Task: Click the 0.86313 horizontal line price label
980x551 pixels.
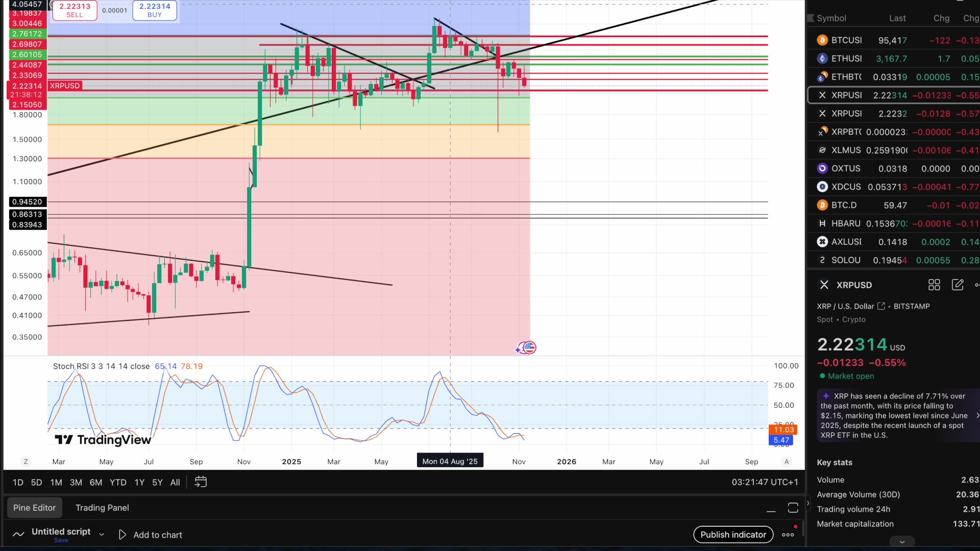Action: click(x=28, y=214)
